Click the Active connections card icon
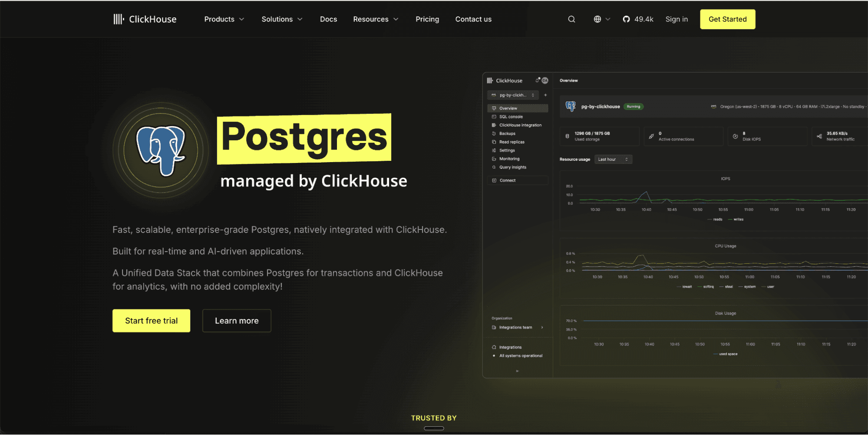Image resolution: width=868 pixels, height=435 pixels. [651, 136]
